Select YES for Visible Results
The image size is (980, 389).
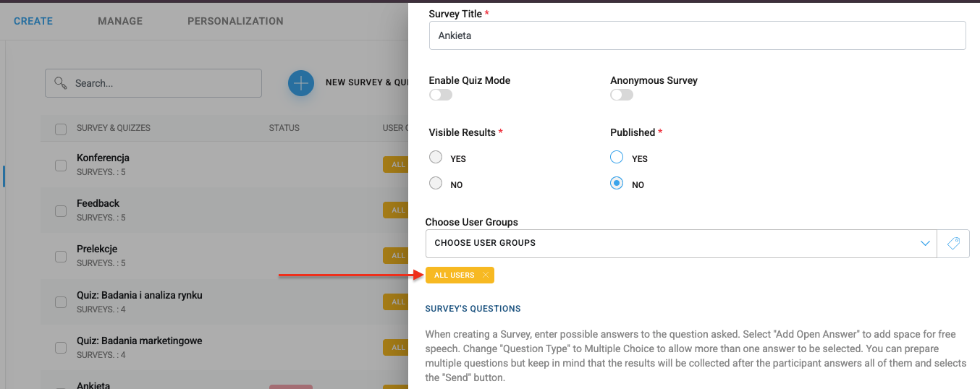[x=436, y=158]
